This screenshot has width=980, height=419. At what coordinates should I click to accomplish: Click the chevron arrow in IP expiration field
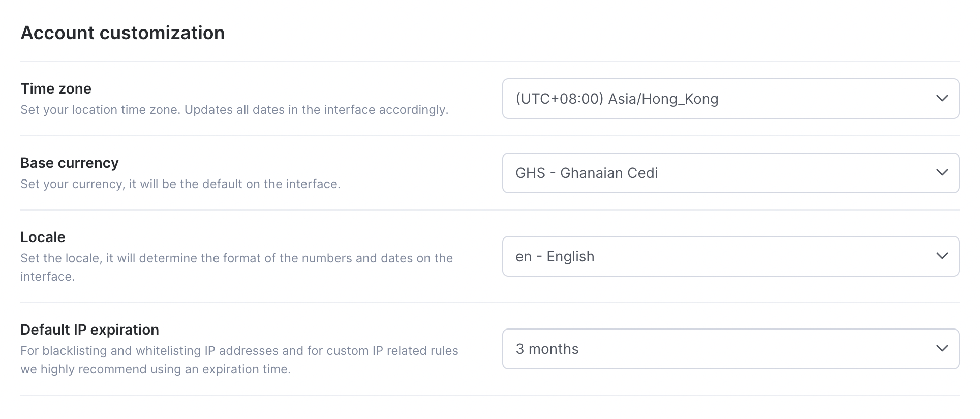(x=942, y=349)
